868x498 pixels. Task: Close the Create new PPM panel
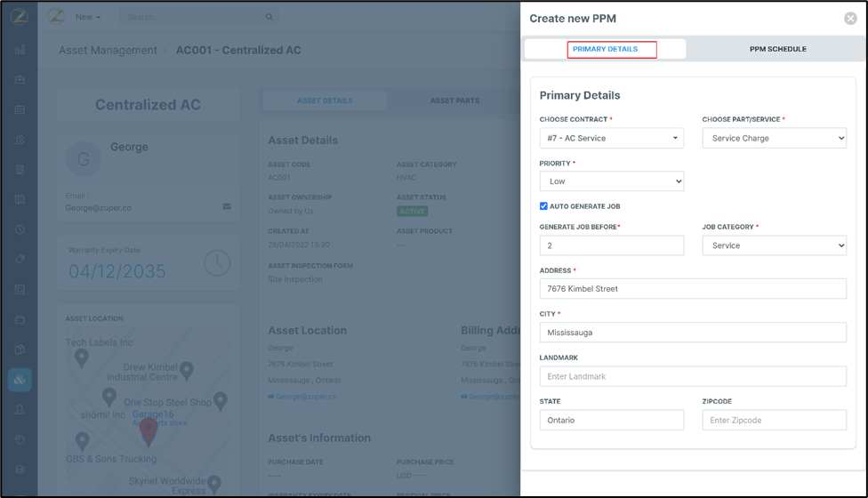tap(850, 19)
